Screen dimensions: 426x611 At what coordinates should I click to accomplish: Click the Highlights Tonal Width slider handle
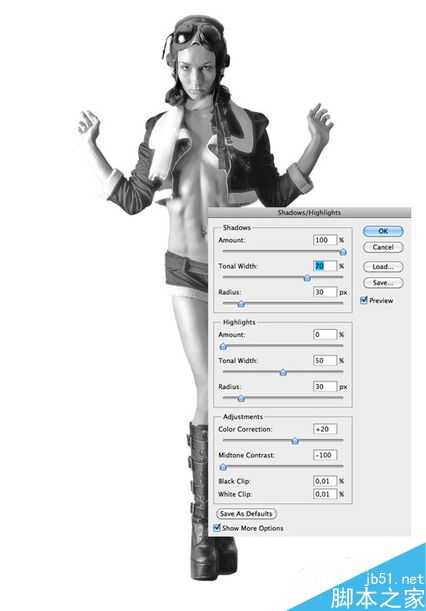coord(283,373)
